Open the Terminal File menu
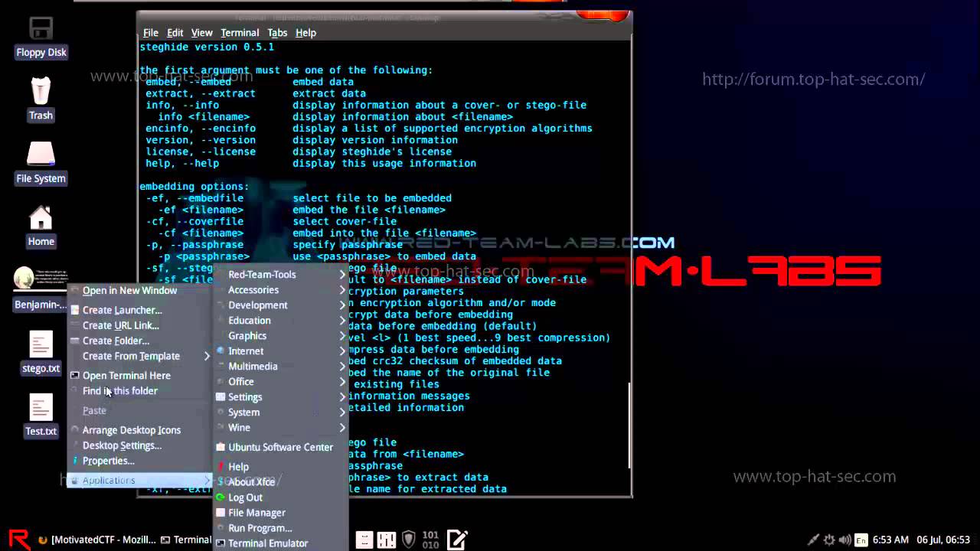980x551 pixels. [x=151, y=33]
